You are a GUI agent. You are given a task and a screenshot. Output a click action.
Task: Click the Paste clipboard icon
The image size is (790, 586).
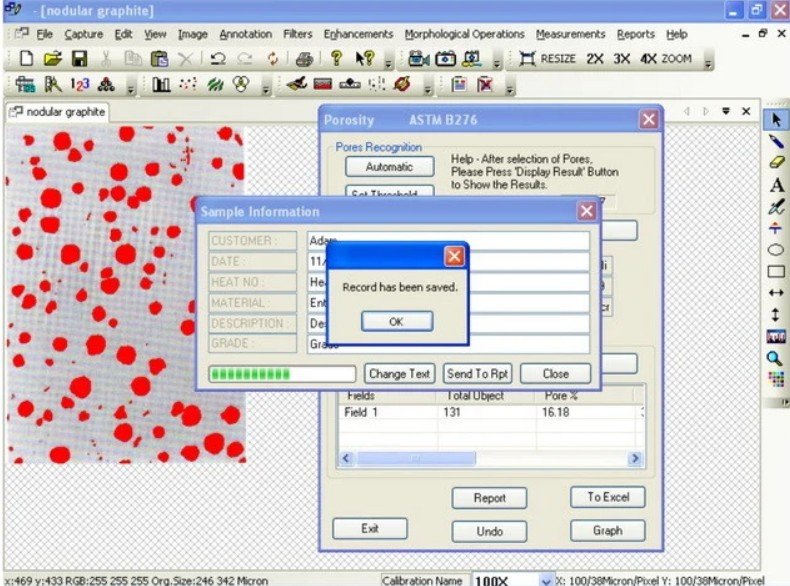[160, 59]
